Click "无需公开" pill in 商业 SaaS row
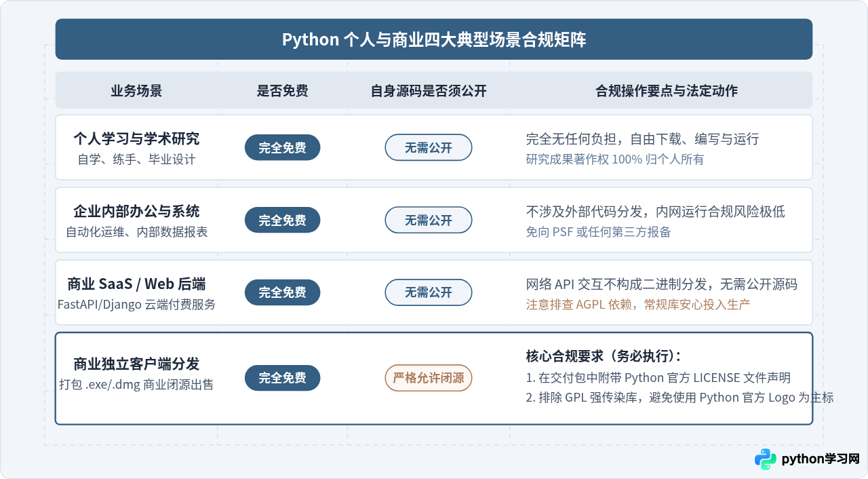The width and height of the screenshot is (868, 479). pos(429,292)
